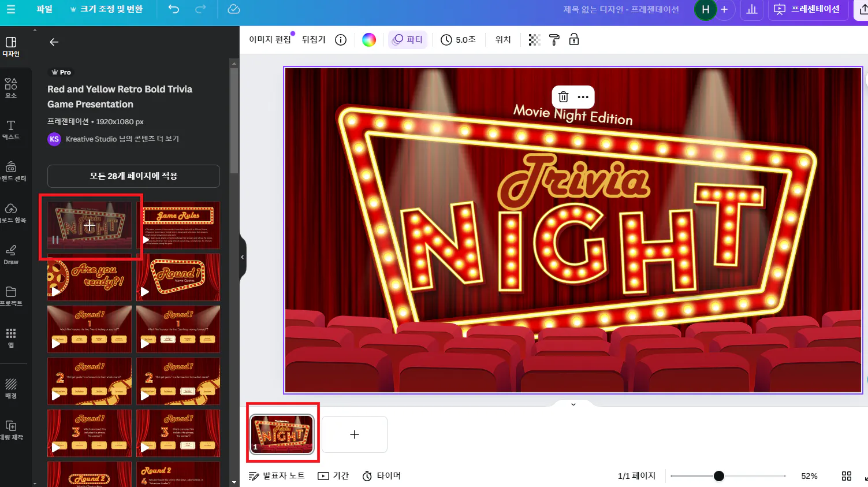Click the template panel scrollbar
868x487 pixels.
pyautogui.click(x=234, y=121)
